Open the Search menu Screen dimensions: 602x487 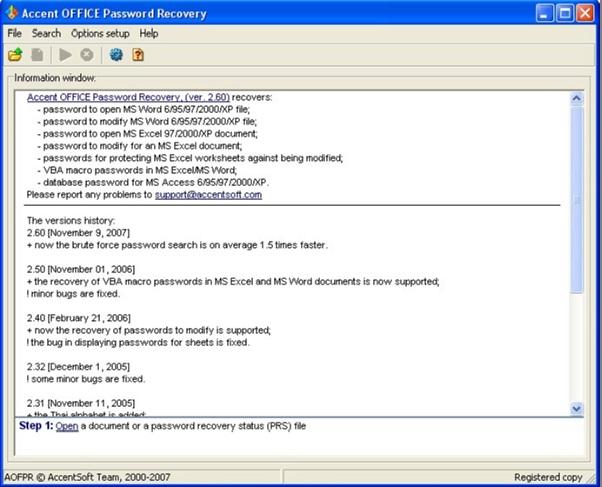point(46,33)
